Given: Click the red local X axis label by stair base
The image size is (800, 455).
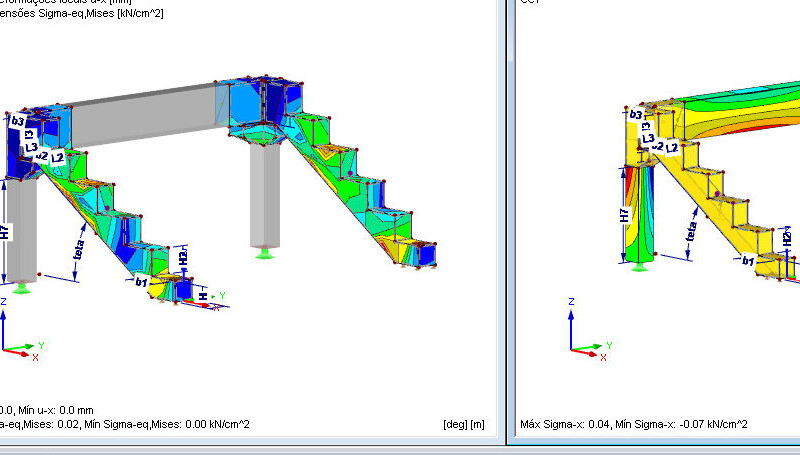Looking at the screenshot, I should click(216, 308).
